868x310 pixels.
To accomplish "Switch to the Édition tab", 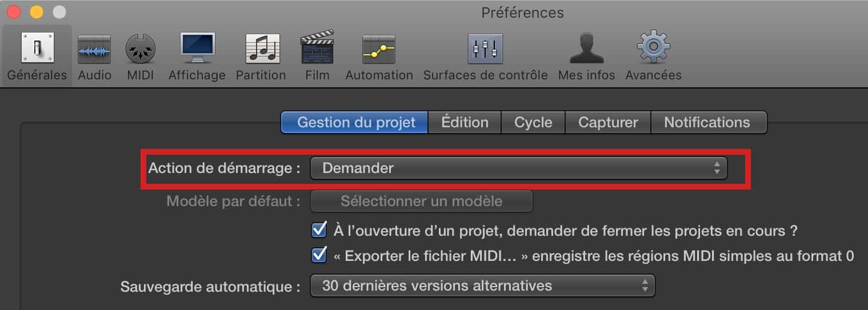I will click(x=465, y=122).
